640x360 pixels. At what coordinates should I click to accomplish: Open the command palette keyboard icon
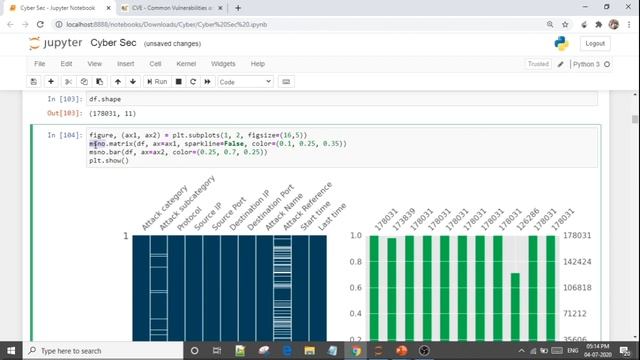286,82
